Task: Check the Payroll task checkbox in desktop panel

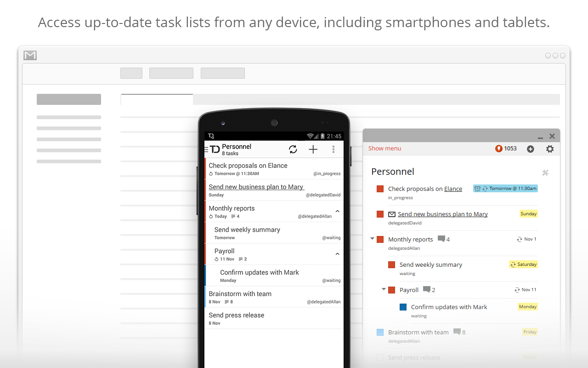Action: (391, 290)
